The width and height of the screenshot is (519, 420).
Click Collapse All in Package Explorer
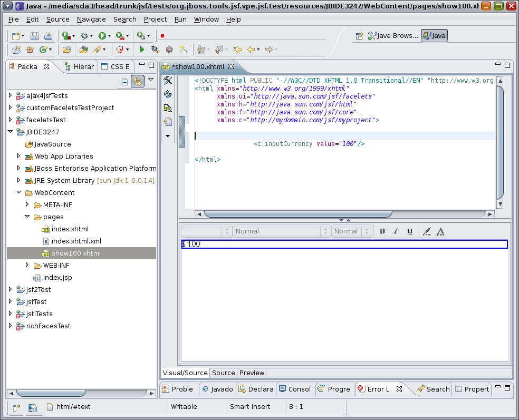coord(124,82)
